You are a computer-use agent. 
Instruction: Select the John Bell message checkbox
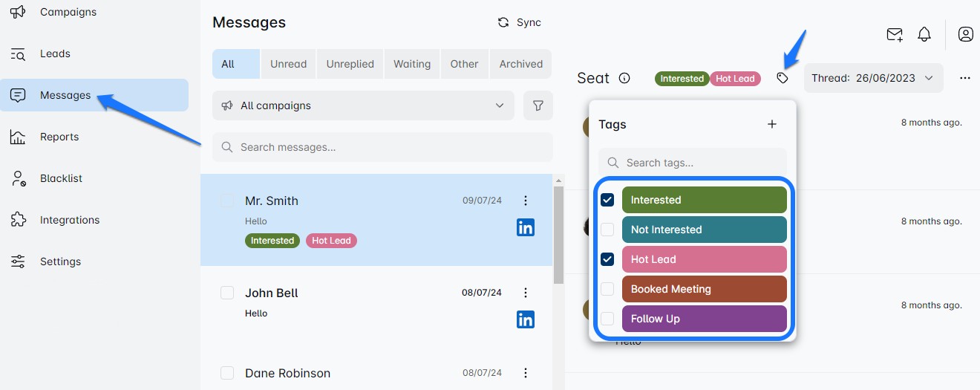(x=227, y=293)
